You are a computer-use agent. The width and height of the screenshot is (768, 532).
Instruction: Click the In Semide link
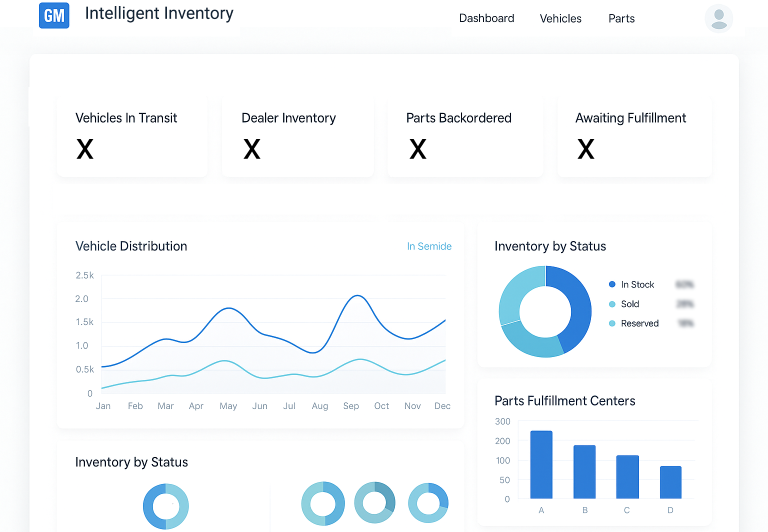pos(429,246)
